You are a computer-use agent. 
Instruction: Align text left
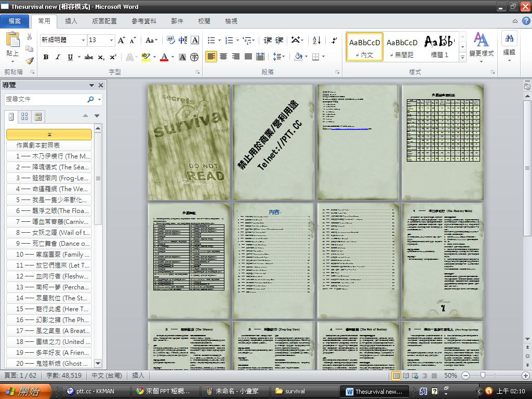[211, 56]
